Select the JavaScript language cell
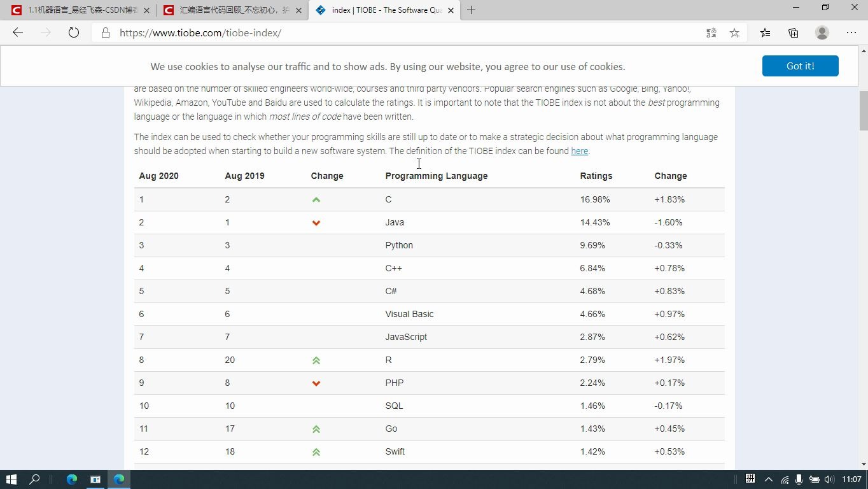Image resolution: width=868 pixels, height=489 pixels. pos(406,337)
